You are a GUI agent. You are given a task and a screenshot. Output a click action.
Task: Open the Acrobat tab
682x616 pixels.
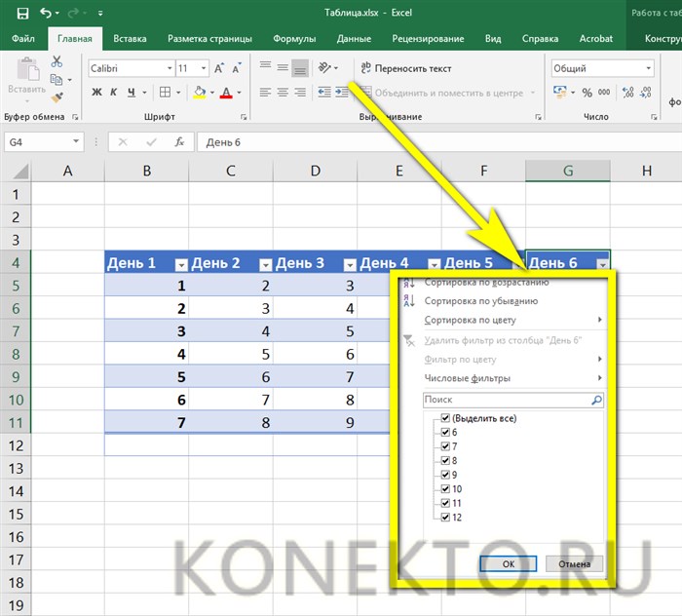(596, 39)
